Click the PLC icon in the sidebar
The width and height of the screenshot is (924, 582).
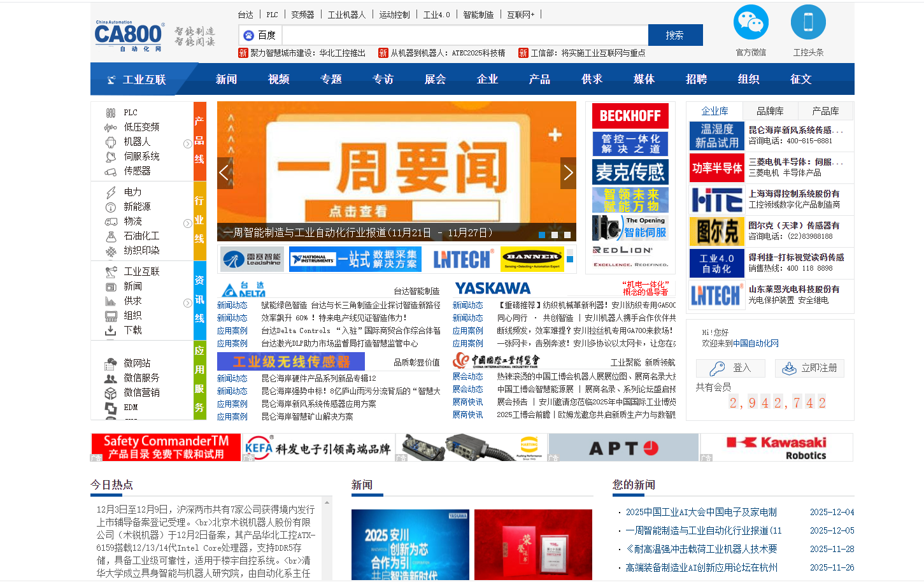pyautogui.click(x=111, y=113)
